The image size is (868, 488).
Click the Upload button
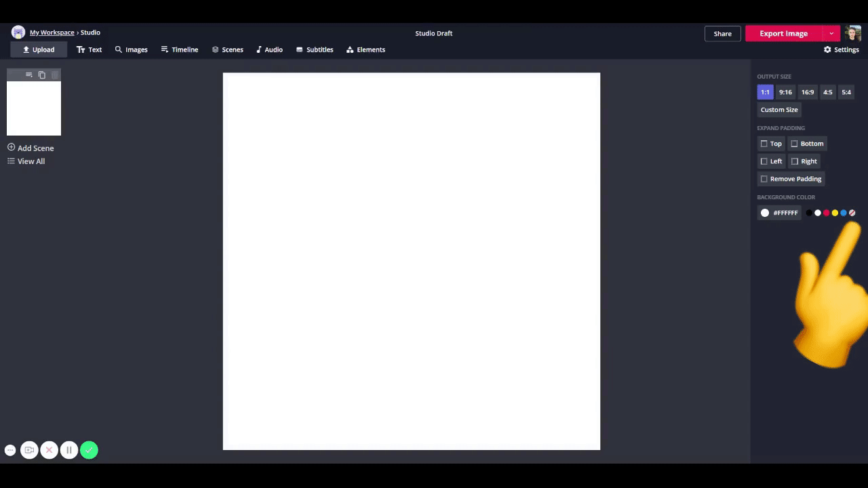(x=39, y=49)
